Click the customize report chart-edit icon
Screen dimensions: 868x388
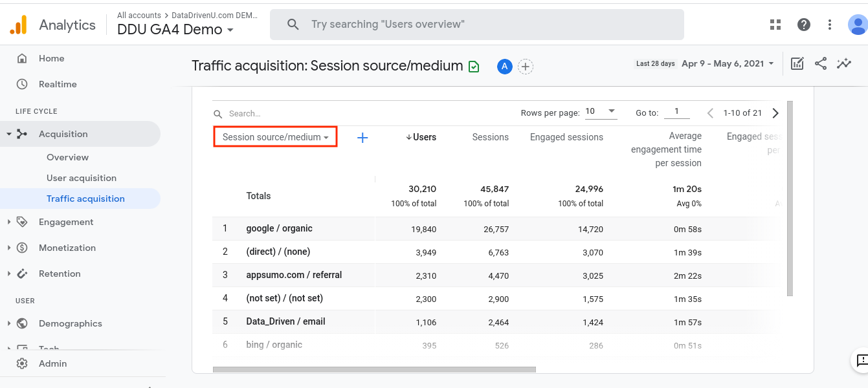coord(797,63)
